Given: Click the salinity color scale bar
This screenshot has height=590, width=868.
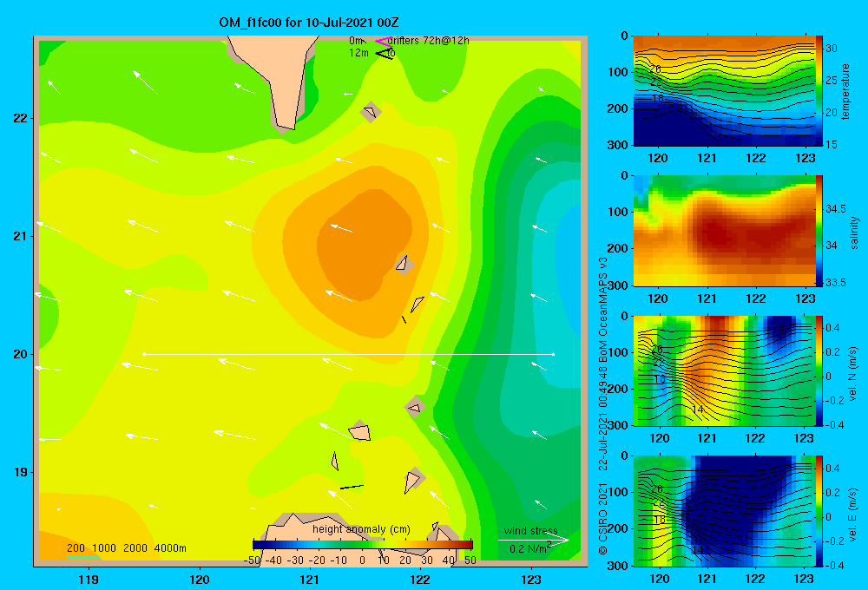Looking at the screenshot, I should tap(819, 231).
